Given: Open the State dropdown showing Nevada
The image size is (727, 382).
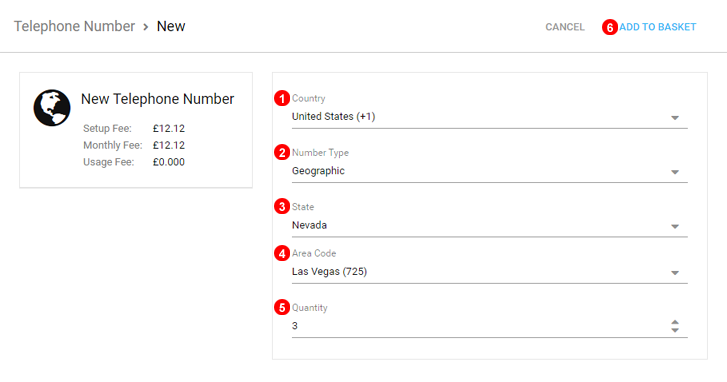Looking at the screenshot, I should [490, 226].
